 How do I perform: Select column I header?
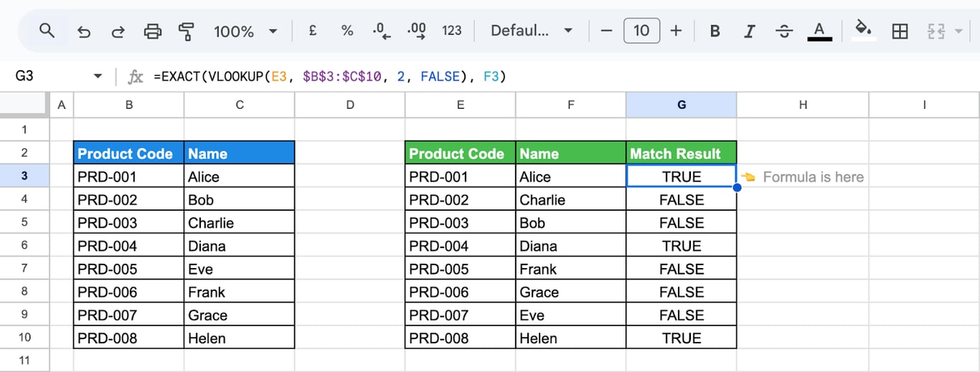(925, 105)
